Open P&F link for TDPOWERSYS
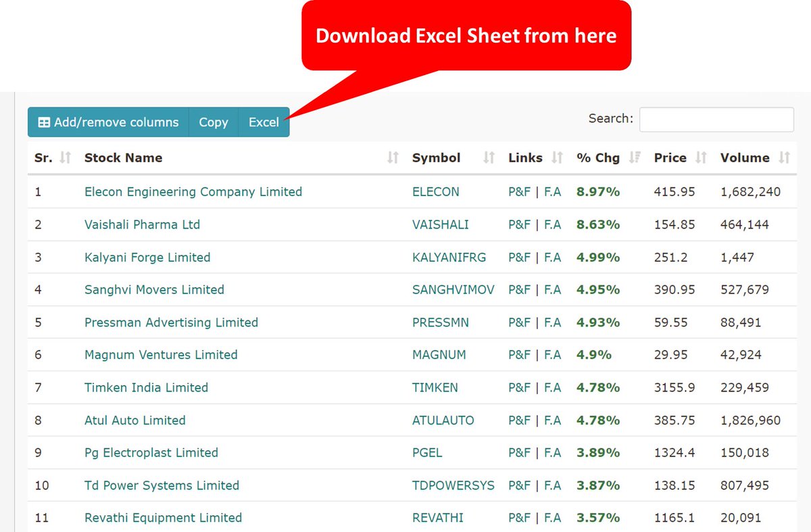 519,485
